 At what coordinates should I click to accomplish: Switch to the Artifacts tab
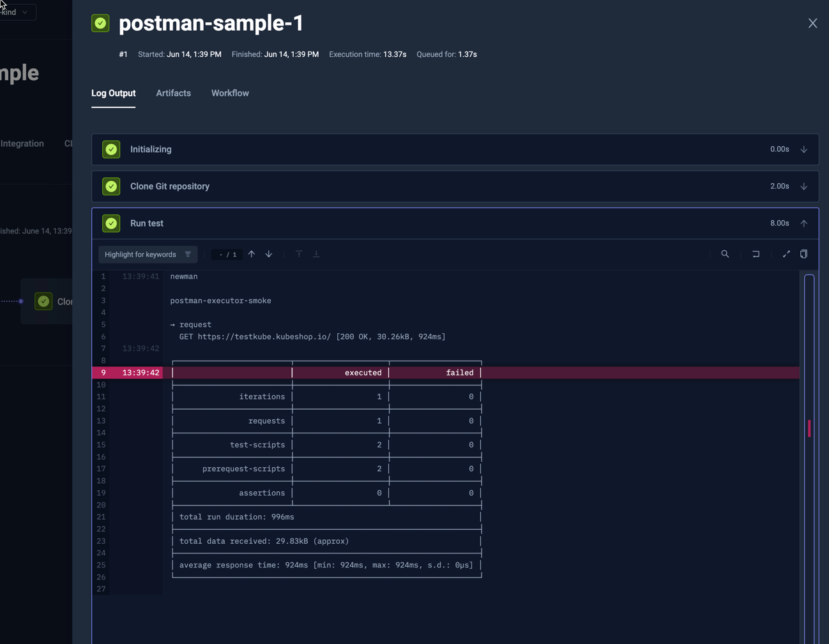(173, 93)
